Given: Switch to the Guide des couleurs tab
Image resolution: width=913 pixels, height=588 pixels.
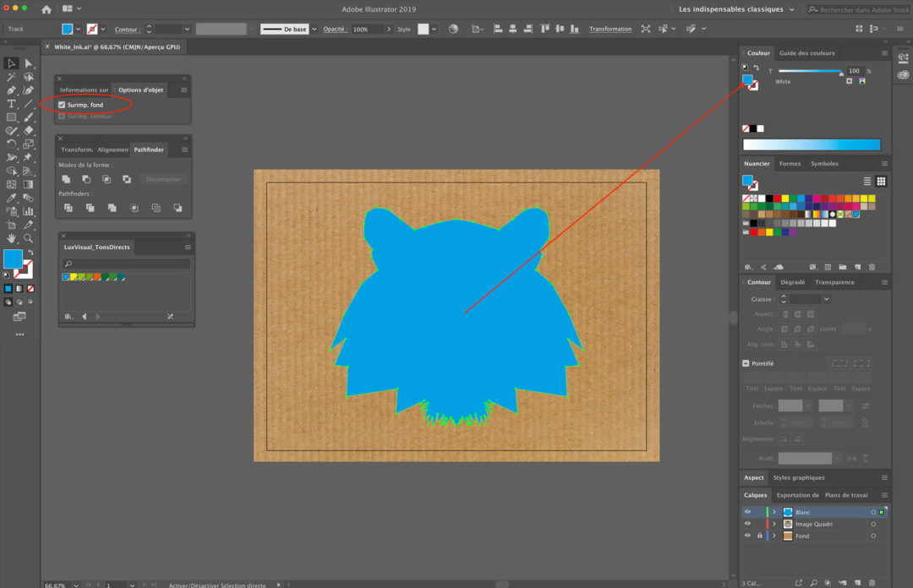Looking at the screenshot, I should coord(806,53).
